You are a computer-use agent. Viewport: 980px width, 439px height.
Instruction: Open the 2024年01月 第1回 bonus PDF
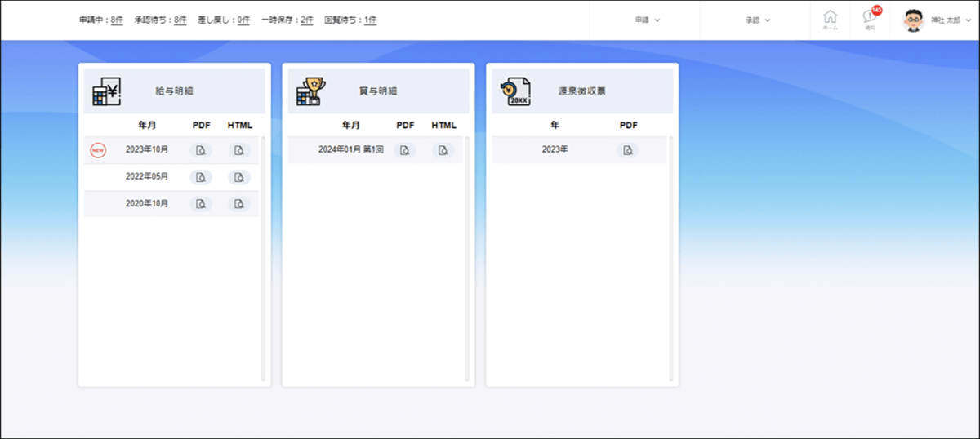[405, 150]
